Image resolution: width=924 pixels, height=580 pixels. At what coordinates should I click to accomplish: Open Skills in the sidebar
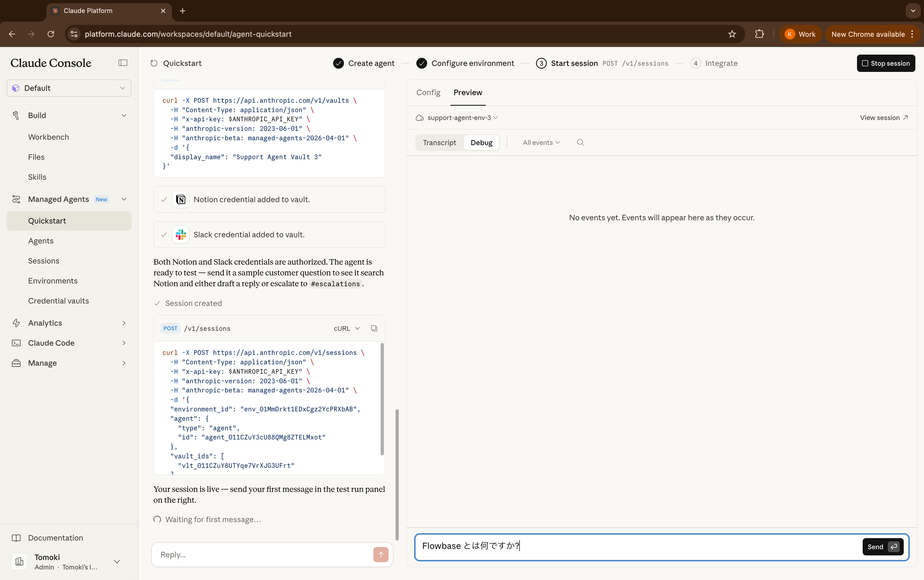(x=37, y=177)
